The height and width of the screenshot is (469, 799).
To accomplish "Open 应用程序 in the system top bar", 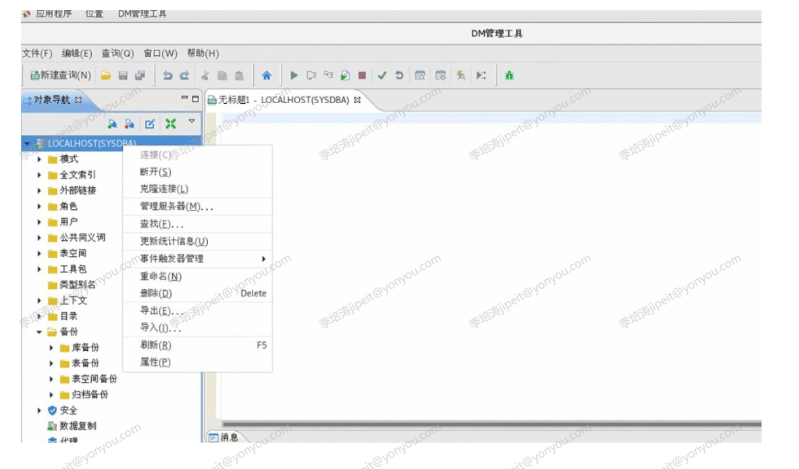I will click(x=54, y=14).
